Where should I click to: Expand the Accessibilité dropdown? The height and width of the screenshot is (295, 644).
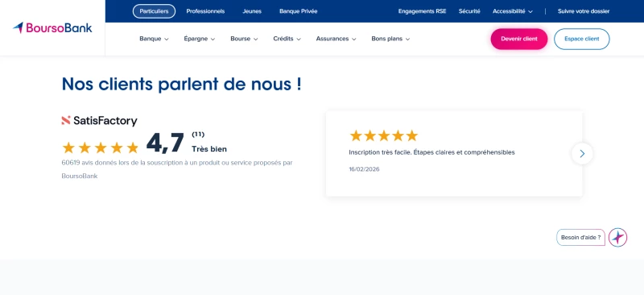[x=513, y=11]
